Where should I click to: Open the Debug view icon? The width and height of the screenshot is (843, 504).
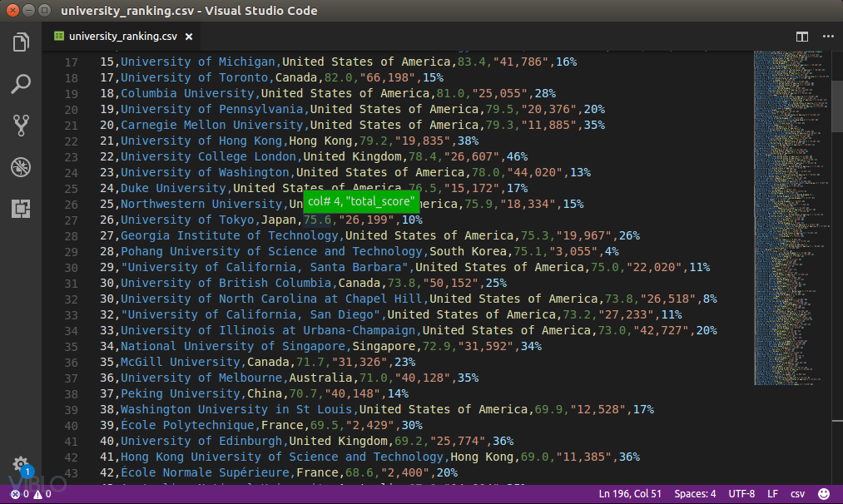(21, 167)
